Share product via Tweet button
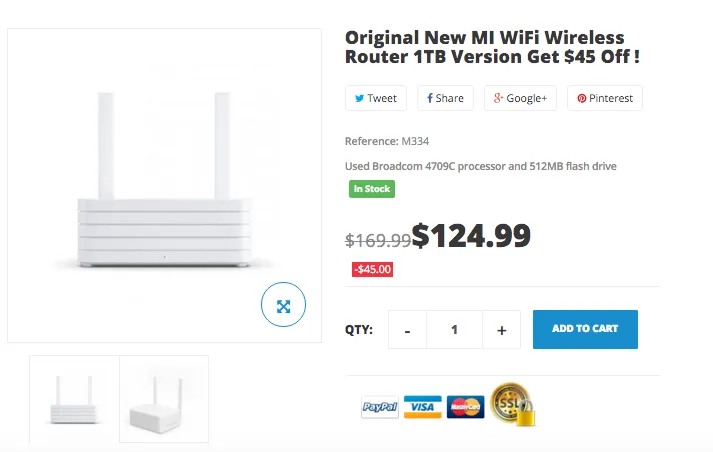This screenshot has height=452, width=713. point(375,98)
